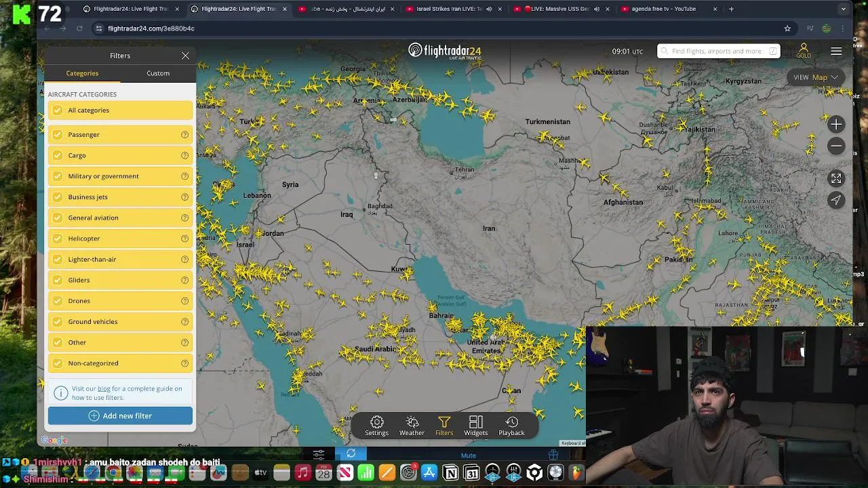Open the hamburger main menu

(836, 52)
